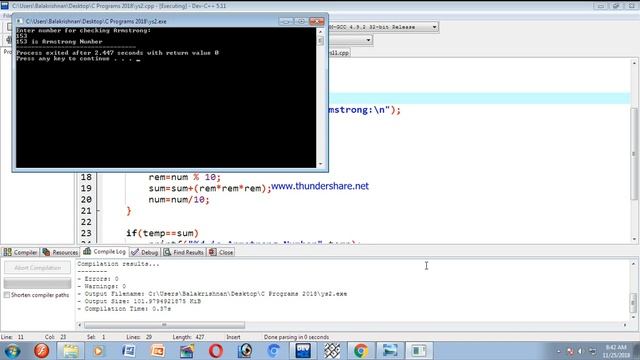Screen dimensions: 640x360
Task: Click console scrollbar up arrow
Action: (320, 31)
